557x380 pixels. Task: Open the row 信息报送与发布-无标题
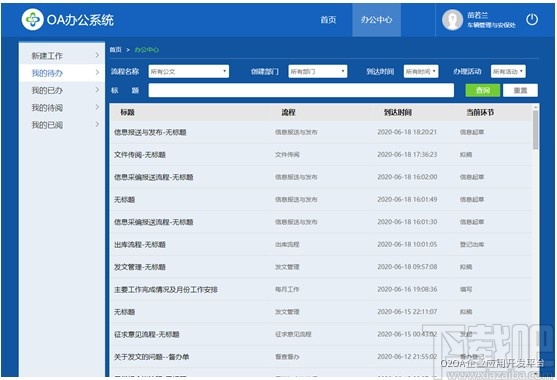coord(321,132)
